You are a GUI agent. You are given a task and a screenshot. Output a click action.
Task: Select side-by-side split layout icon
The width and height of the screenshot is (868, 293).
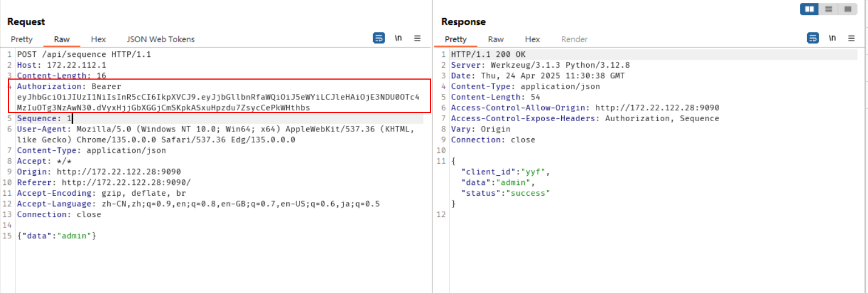(x=809, y=9)
